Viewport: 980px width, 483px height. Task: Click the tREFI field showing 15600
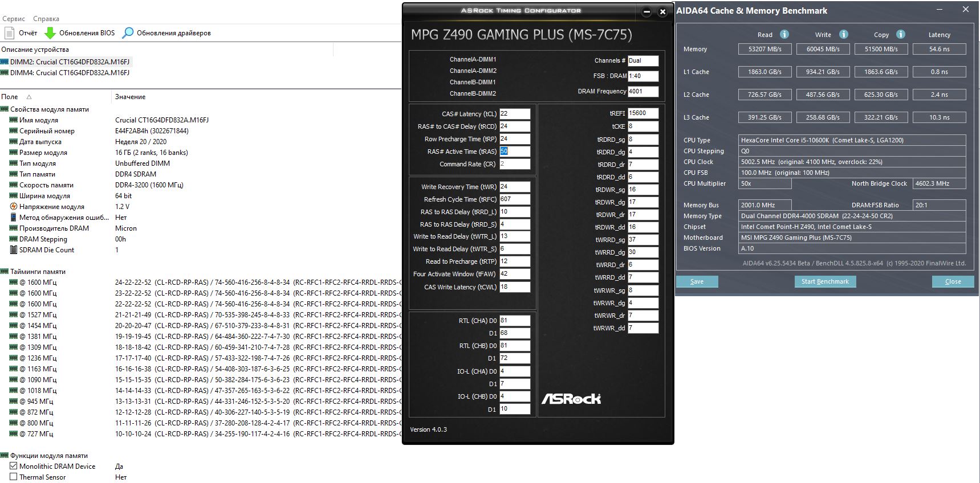(643, 113)
